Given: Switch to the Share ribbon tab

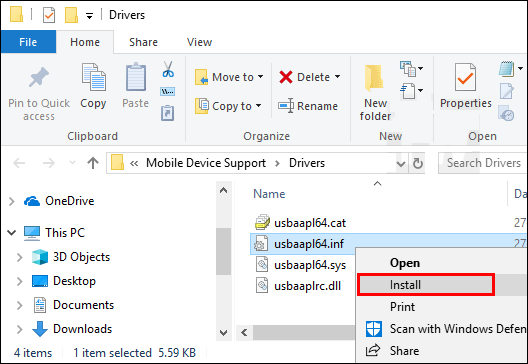Looking at the screenshot, I should coord(143,42).
